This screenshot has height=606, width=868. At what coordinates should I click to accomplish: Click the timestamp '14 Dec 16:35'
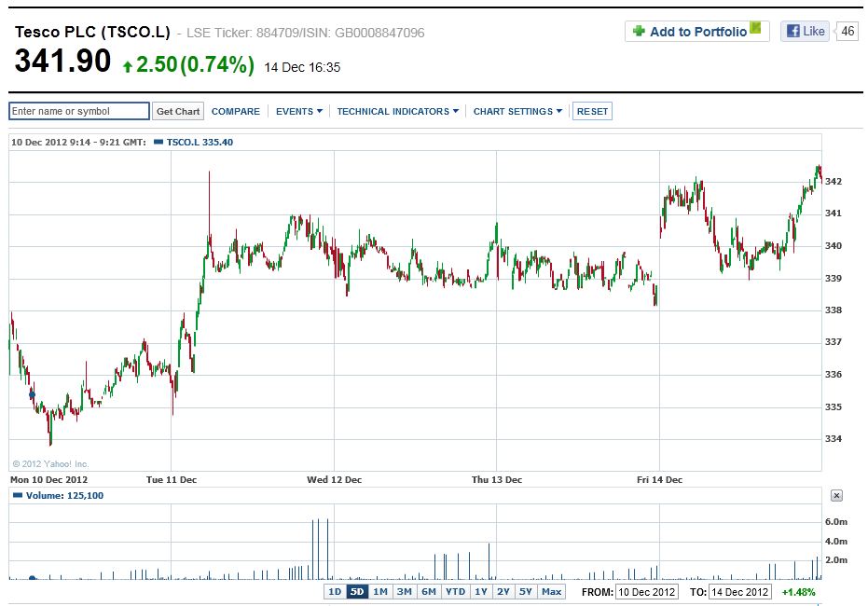302,67
